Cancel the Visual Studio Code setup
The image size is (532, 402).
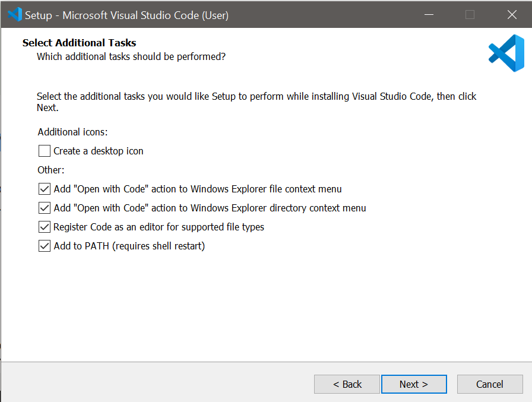pyautogui.click(x=489, y=384)
